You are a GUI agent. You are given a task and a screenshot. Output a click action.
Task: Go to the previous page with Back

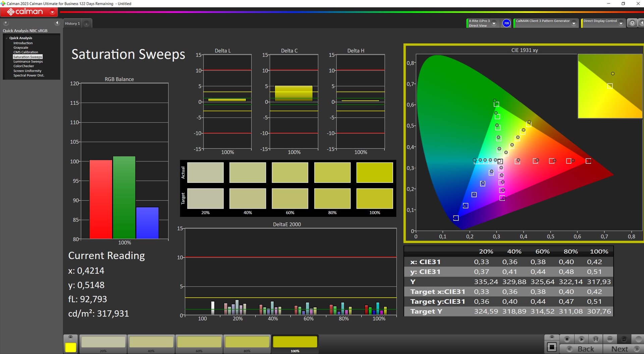pos(582,349)
